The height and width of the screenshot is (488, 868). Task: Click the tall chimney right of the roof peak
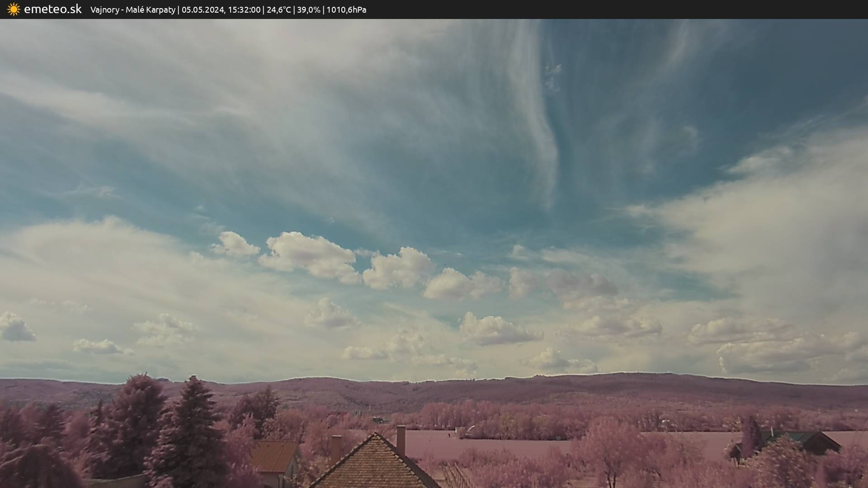(401, 440)
